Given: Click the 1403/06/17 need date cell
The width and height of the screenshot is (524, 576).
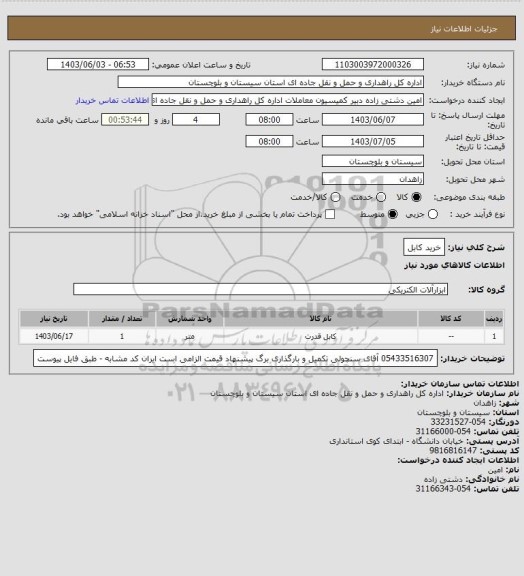Looking at the screenshot, I should click(54, 336).
